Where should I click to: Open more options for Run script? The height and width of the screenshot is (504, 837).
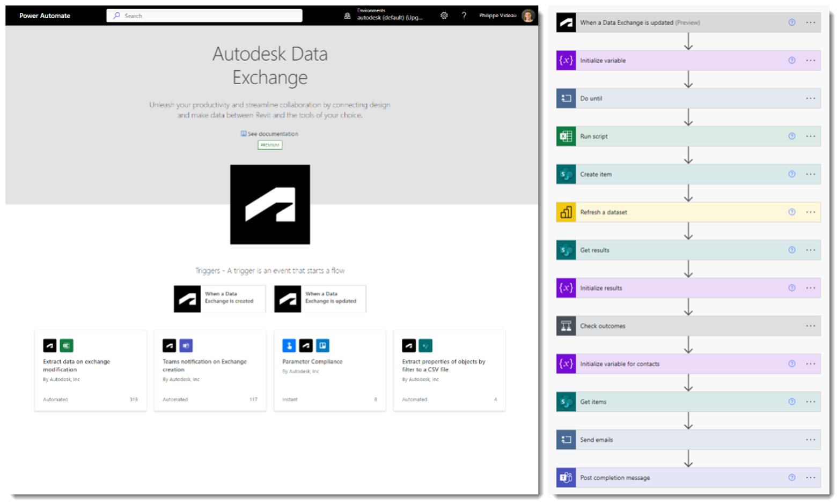(x=811, y=136)
